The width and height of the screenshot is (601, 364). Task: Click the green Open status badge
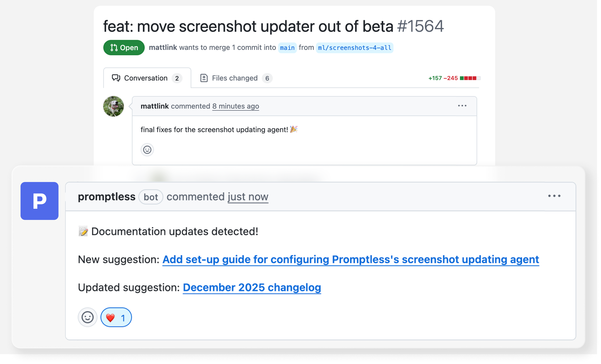tap(124, 48)
